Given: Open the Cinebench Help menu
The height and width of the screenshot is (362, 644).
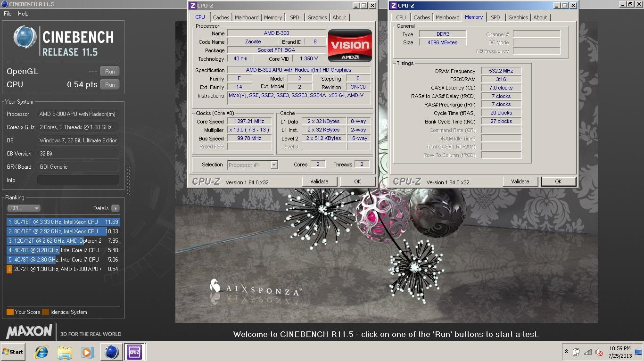Looking at the screenshot, I should tap(23, 14).
